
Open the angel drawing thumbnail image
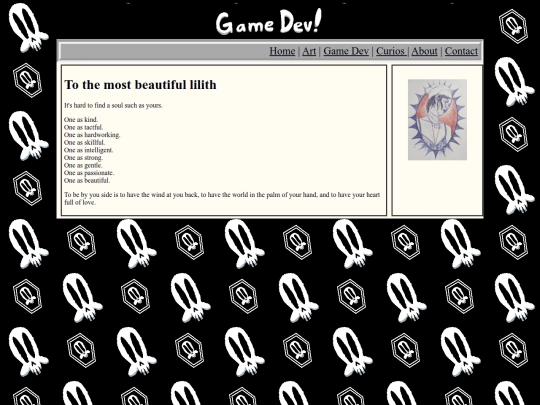tap(437, 120)
